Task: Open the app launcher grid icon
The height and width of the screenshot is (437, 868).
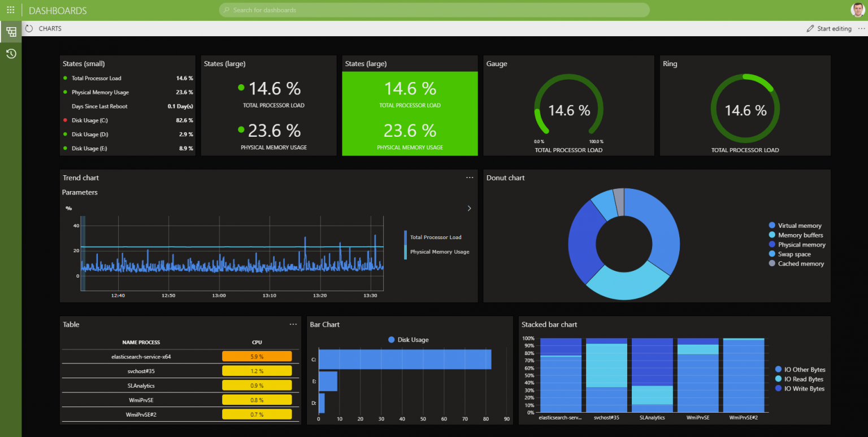Action: click(10, 10)
